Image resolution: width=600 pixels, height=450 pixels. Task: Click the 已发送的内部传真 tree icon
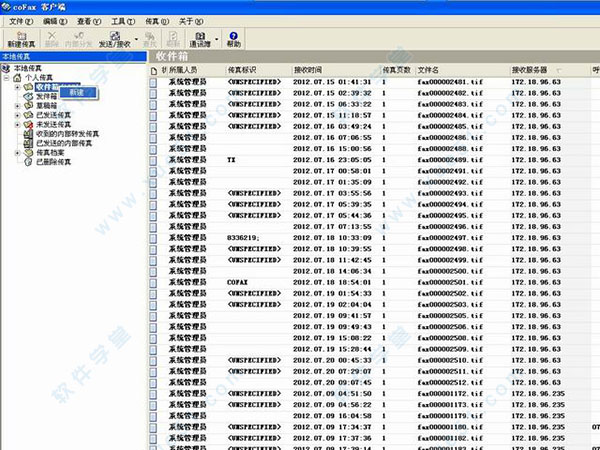click(29, 142)
